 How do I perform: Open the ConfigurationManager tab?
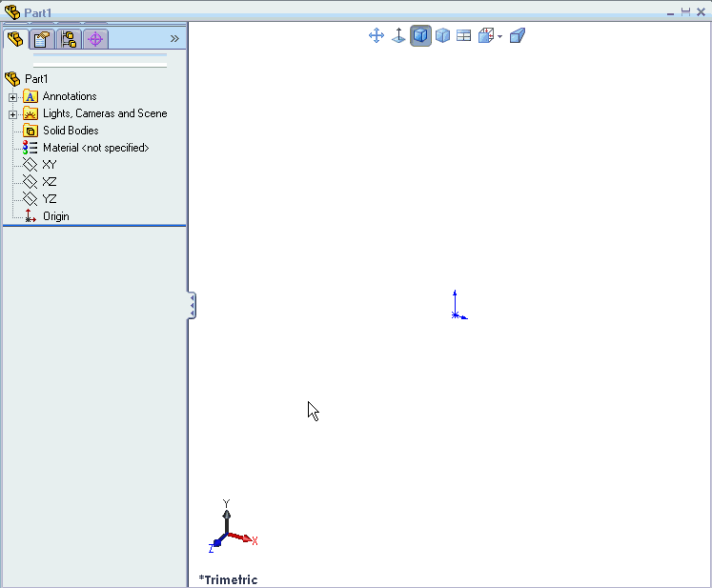69,39
